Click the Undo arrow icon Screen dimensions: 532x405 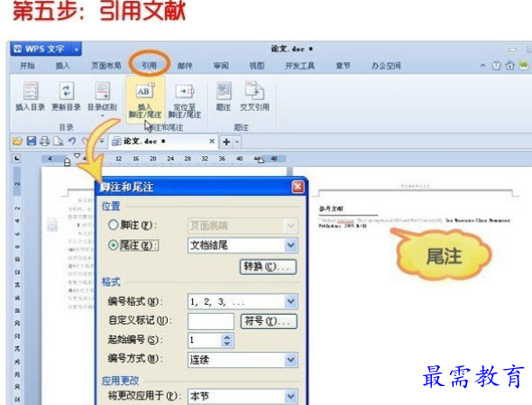tap(71, 141)
